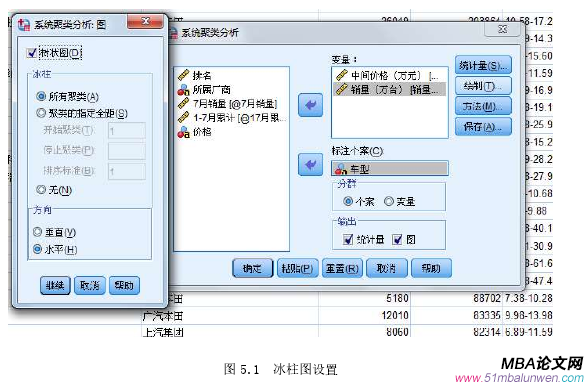Click the 重置(R) button
The height and width of the screenshot is (384, 586).
click(342, 268)
